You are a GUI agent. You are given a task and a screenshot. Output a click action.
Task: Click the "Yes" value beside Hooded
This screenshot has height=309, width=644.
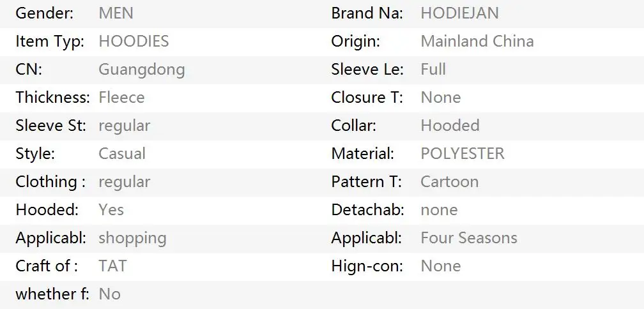(111, 210)
